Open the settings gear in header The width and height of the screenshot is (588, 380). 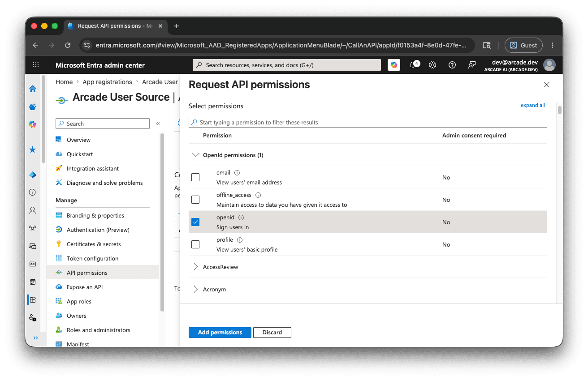tap(432, 65)
